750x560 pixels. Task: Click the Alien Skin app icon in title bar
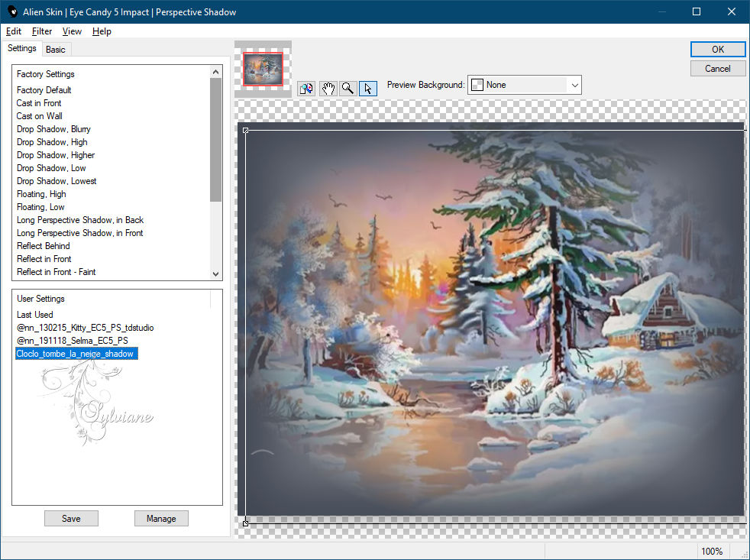[12, 11]
